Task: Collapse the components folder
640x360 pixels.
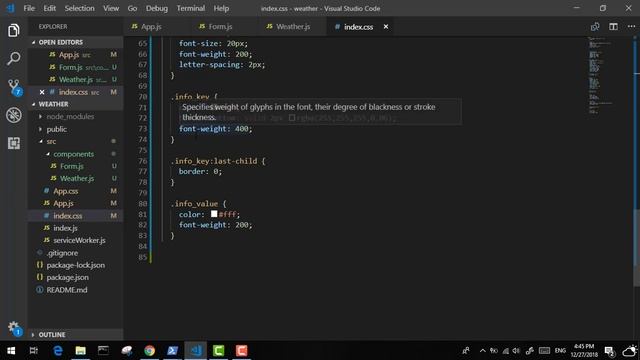Action: coord(73,154)
